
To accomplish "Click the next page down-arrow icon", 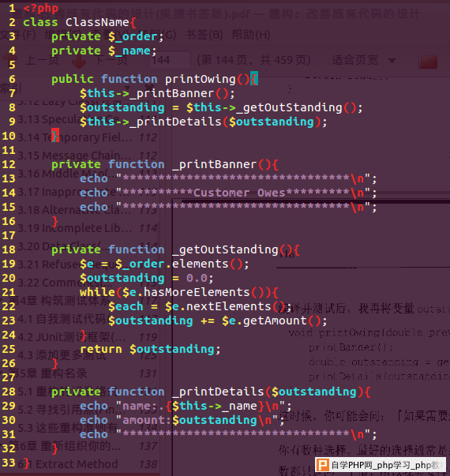I will (x=79, y=61).
